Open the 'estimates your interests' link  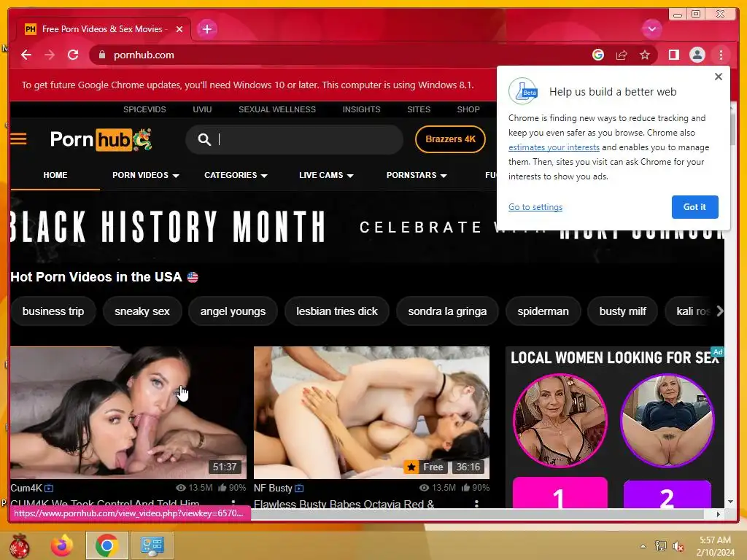click(x=554, y=147)
